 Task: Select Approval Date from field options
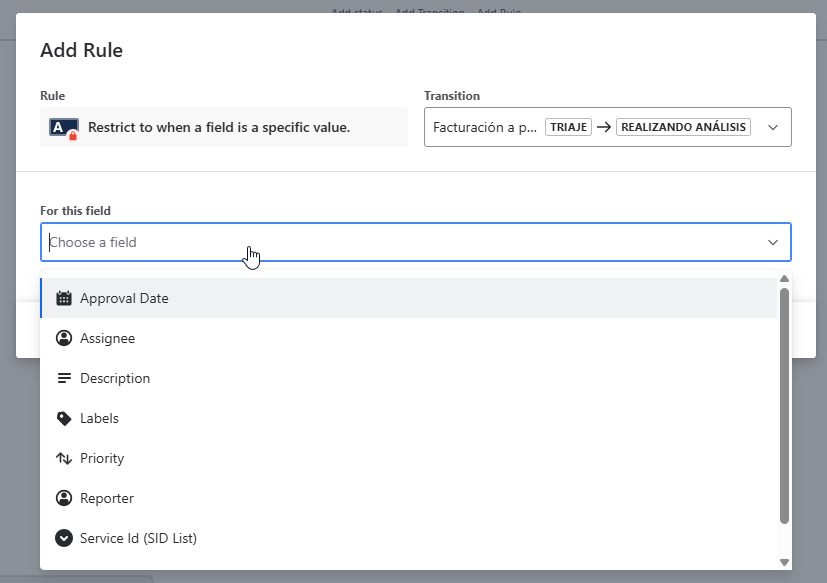point(124,298)
